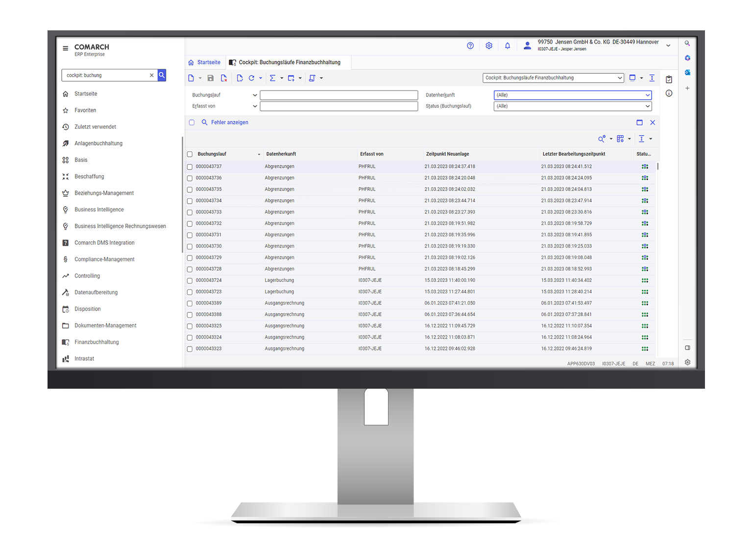Click the Fehler anzeigen link
Viewport: 752px width, 560px height.
[230, 123]
